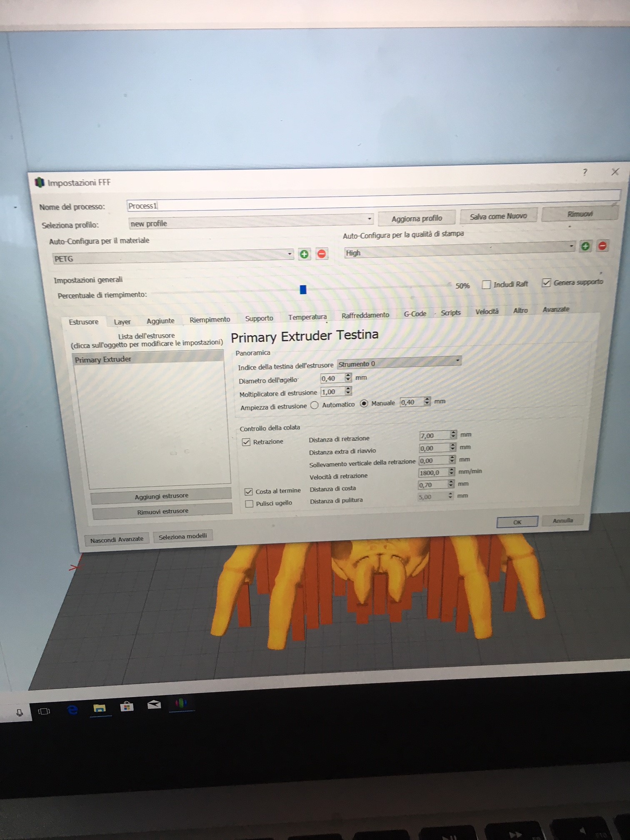
Task: Toggle Costa al termine checkbox
Action: click(x=249, y=492)
